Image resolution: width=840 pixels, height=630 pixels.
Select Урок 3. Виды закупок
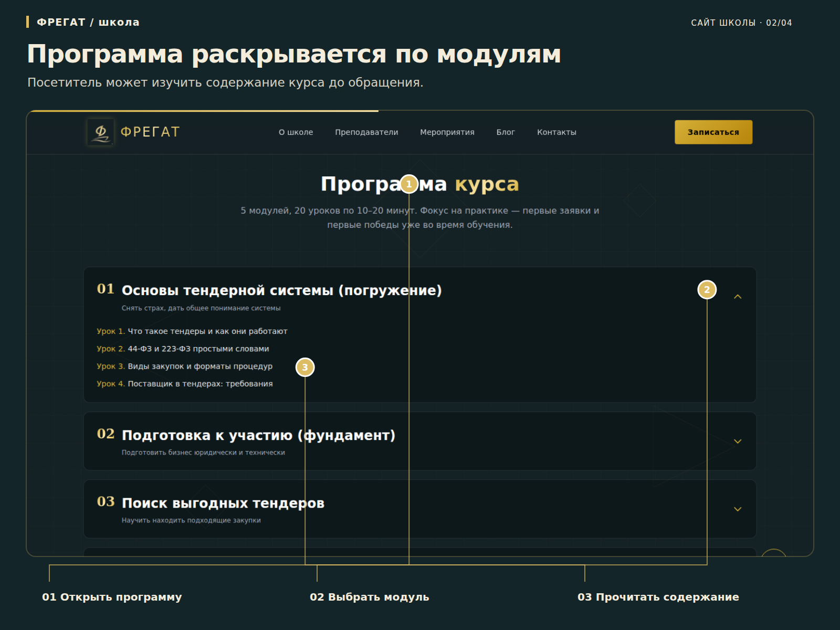pyautogui.click(x=185, y=366)
